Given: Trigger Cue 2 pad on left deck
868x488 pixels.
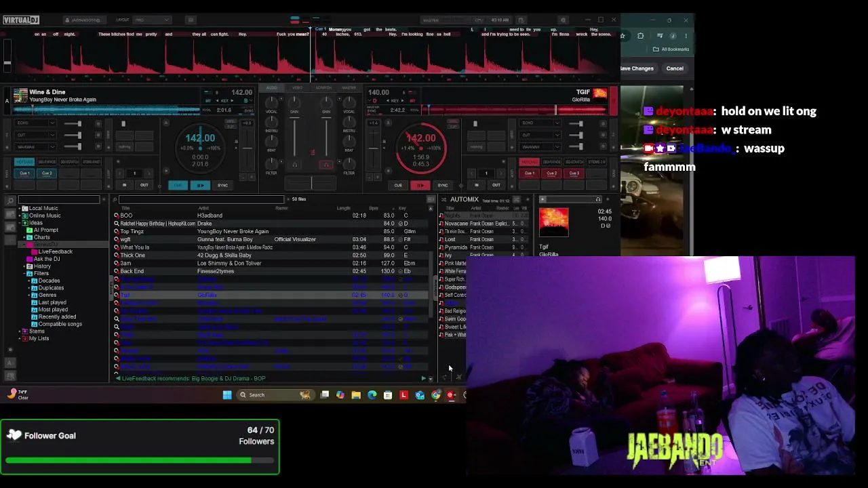Looking at the screenshot, I should (x=47, y=173).
